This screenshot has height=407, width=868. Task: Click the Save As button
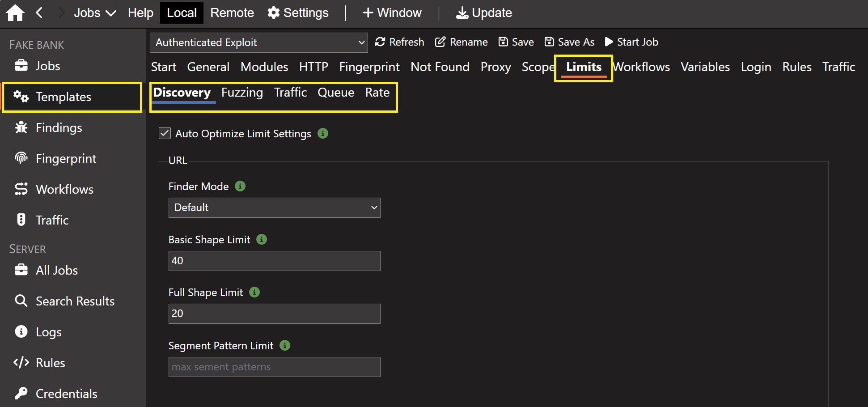[x=569, y=42]
